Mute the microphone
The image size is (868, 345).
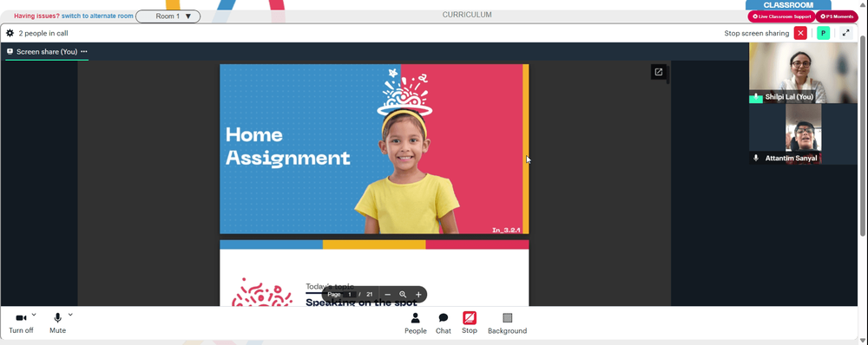(x=57, y=322)
